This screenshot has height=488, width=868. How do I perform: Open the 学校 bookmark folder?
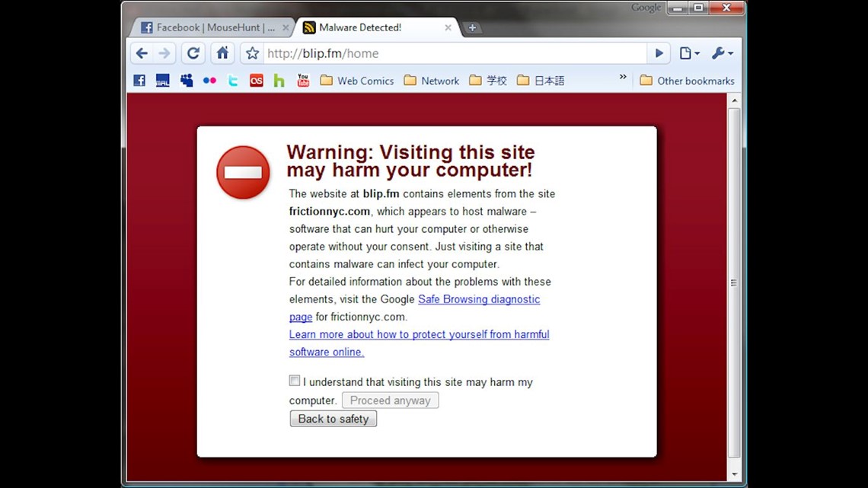point(488,81)
